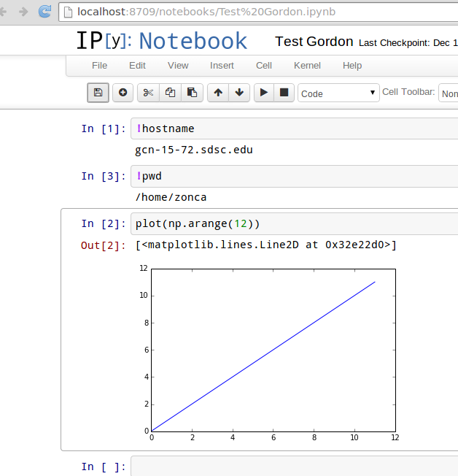Open the Cell Toolbar dropdown
The height and width of the screenshot is (476, 458).
(449, 93)
